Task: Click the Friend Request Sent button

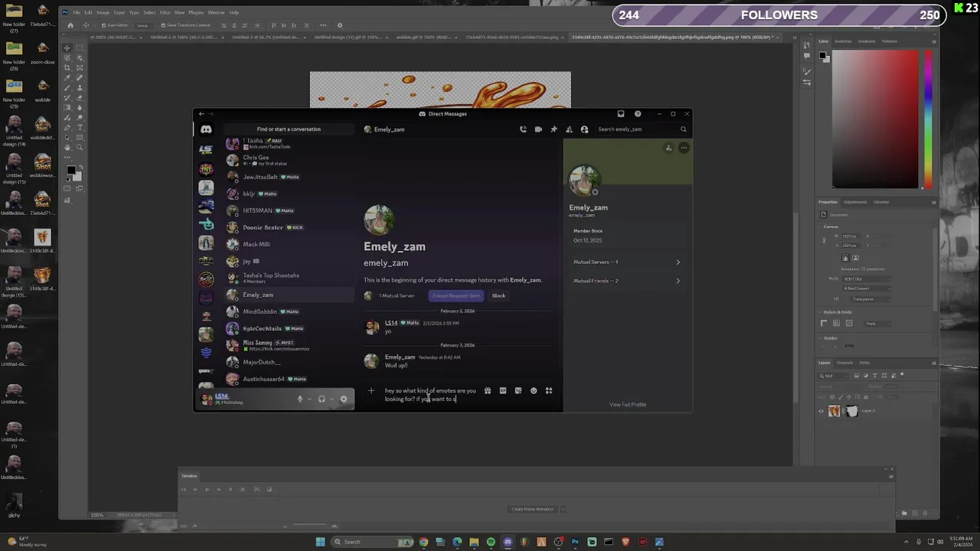Action: (456, 296)
